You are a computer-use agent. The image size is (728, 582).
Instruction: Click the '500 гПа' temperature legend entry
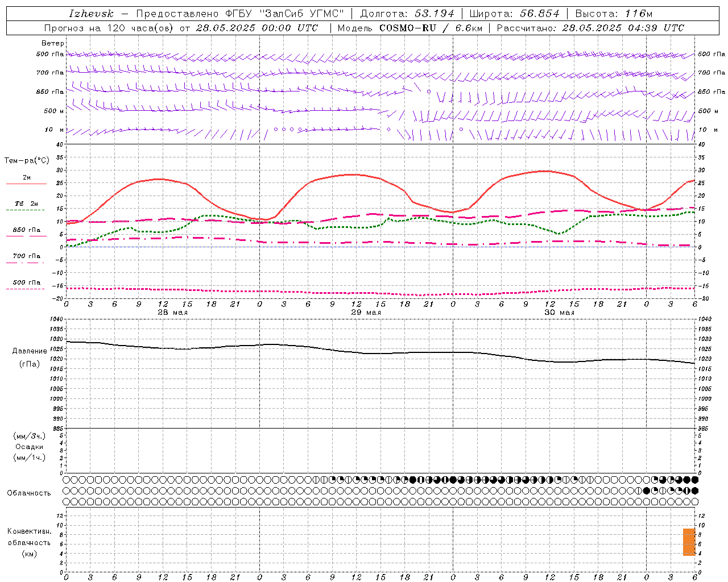[27, 282]
